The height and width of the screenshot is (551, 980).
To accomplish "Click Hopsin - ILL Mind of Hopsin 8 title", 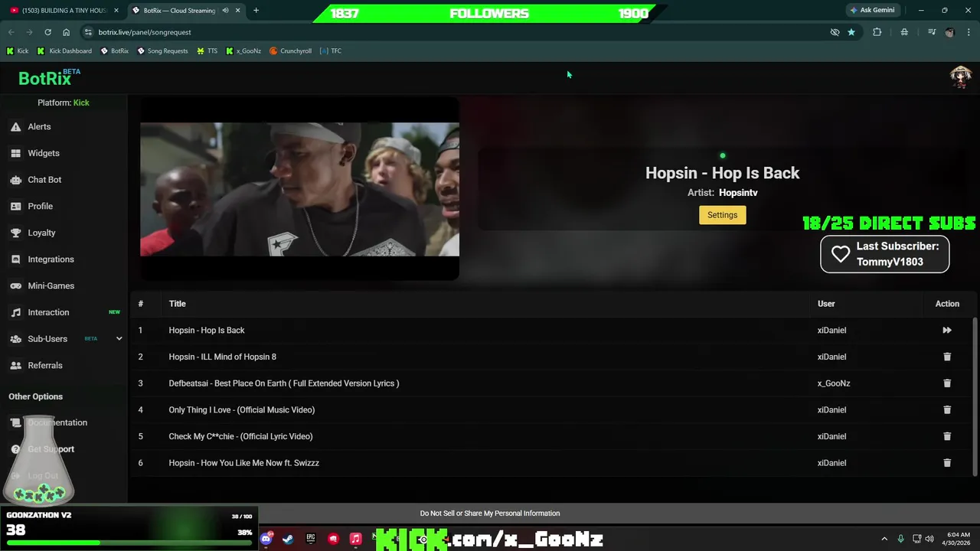I will [x=222, y=357].
